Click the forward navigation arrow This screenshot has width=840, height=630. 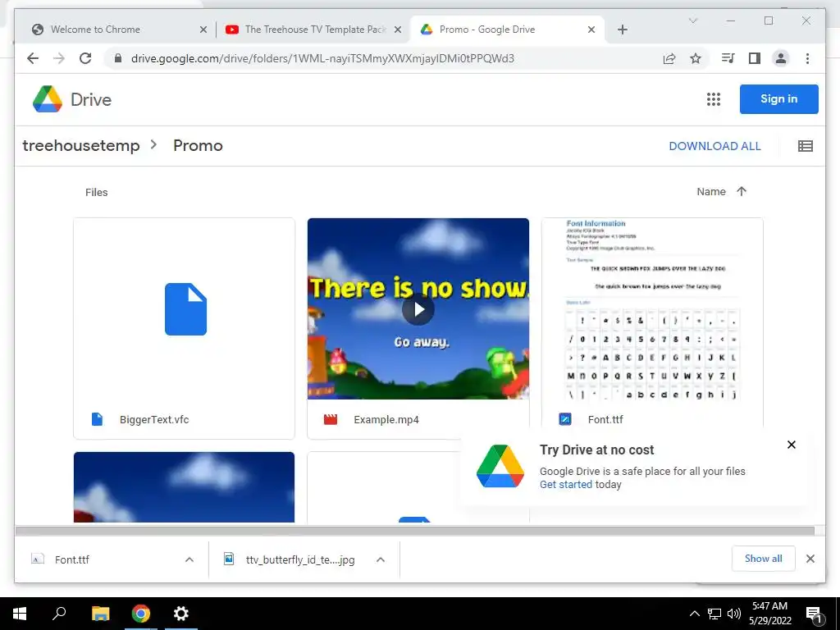[59, 58]
